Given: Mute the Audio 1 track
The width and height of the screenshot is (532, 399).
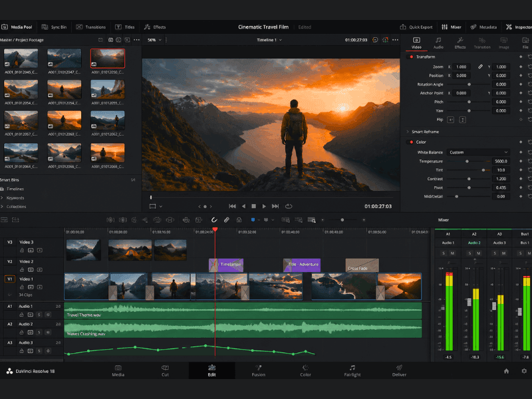Looking at the screenshot, I should click(x=49, y=315).
